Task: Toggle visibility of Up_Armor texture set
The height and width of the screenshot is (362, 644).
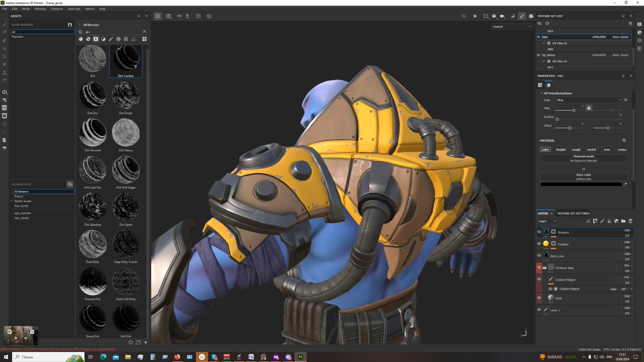Action: tap(538, 55)
